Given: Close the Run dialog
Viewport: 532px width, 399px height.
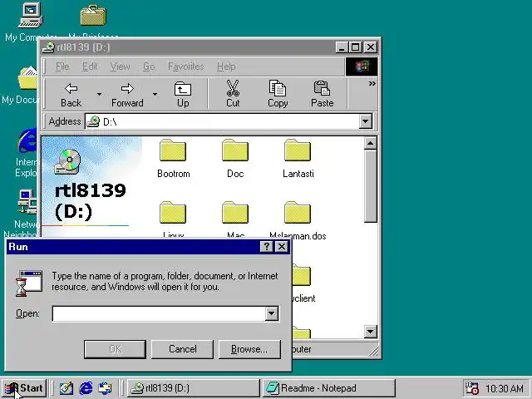Looking at the screenshot, I should 282,247.
